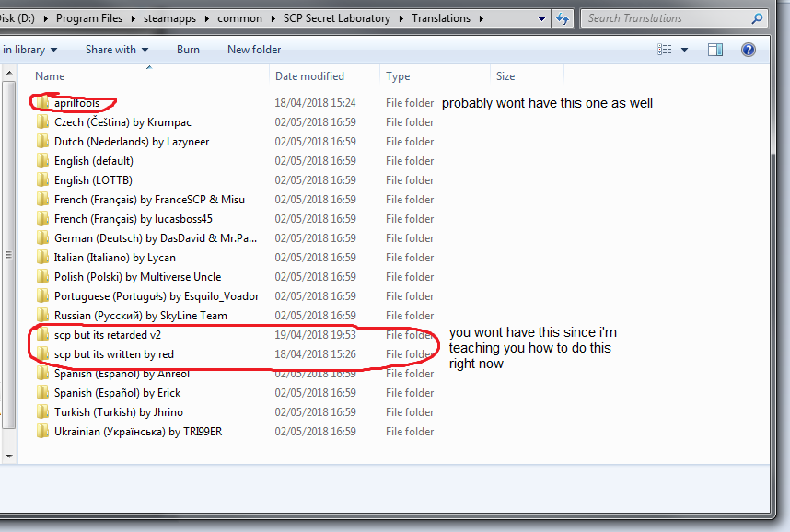Toggle the preview pane icon
This screenshot has height=532, width=790.
point(714,50)
